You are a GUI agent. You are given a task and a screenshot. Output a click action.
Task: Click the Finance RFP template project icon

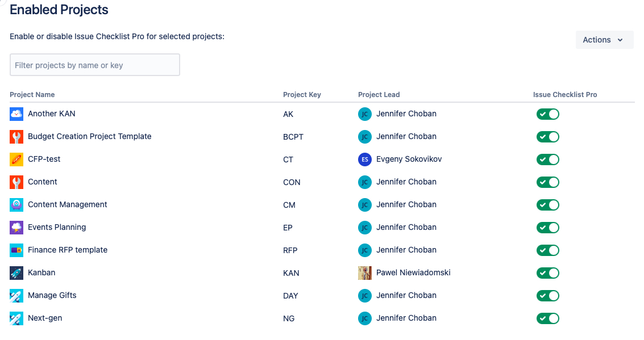pyautogui.click(x=16, y=250)
